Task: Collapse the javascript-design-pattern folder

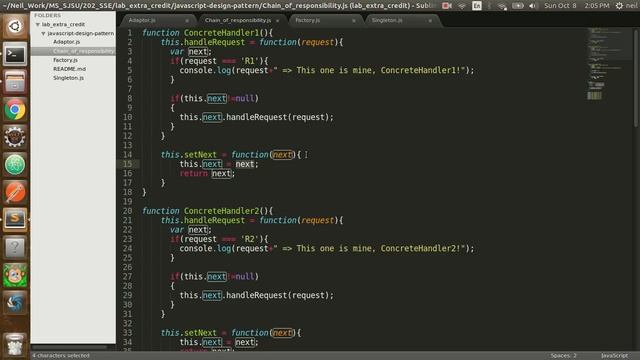Action: 43,33
